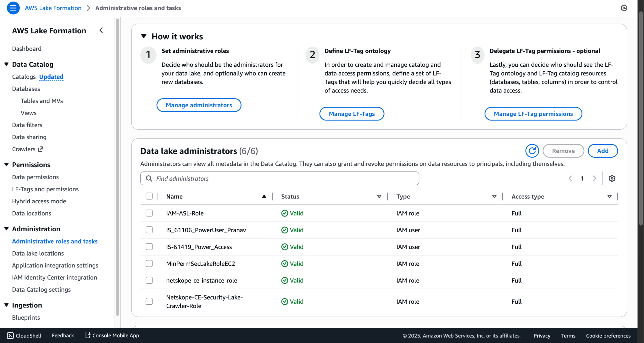Click Manage LF-Tag permissions button
Screen dimensions: 644x343
click(533, 114)
